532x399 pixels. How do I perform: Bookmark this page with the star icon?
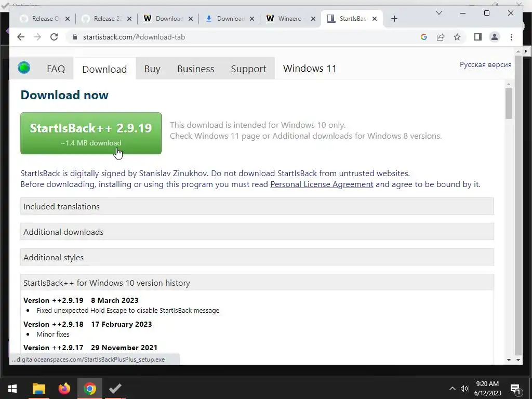click(457, 37)
